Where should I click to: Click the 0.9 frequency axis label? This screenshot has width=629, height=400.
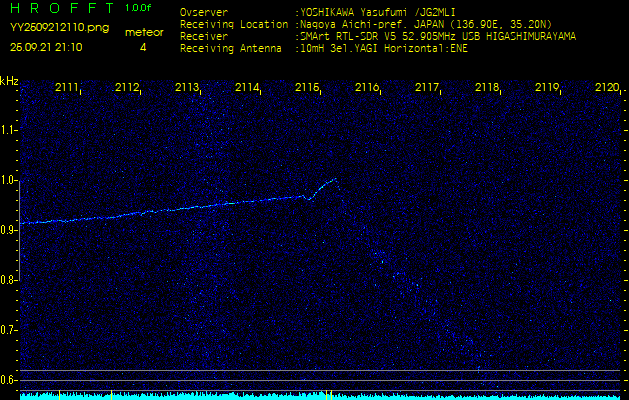(8, 230)
